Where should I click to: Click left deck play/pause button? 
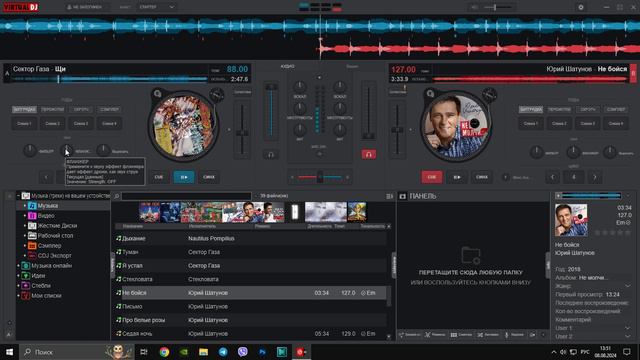click(184, 177)
